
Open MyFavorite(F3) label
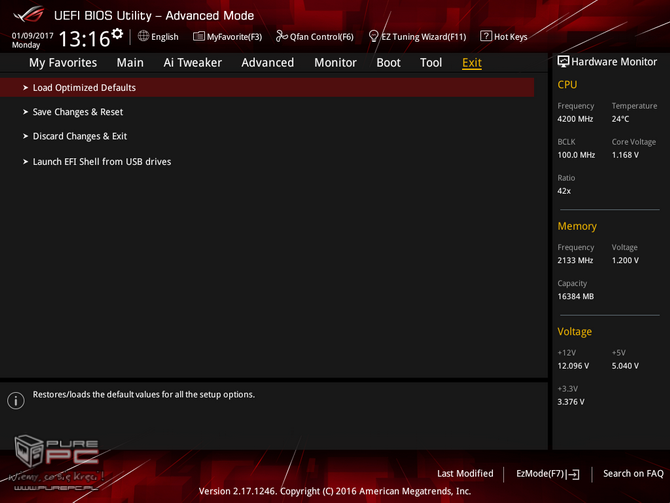234,37
